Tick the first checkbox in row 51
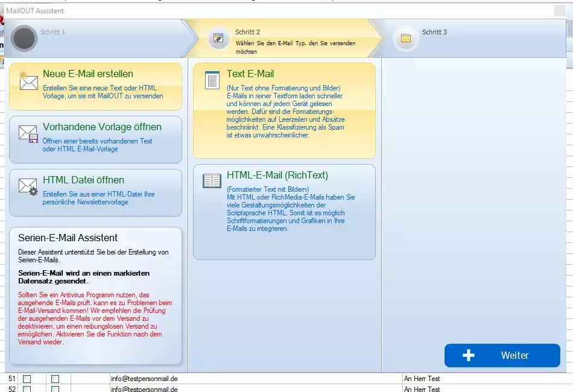This screenshot has width=573, height=392. 27,379
